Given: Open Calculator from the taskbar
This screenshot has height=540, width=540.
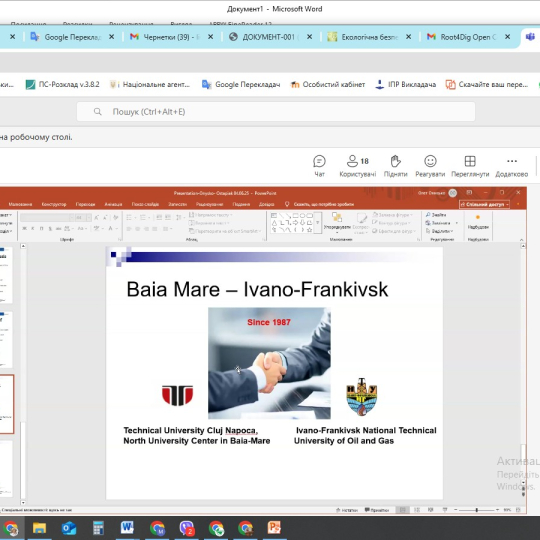Looking at the screenshot, I should (98, 528).
